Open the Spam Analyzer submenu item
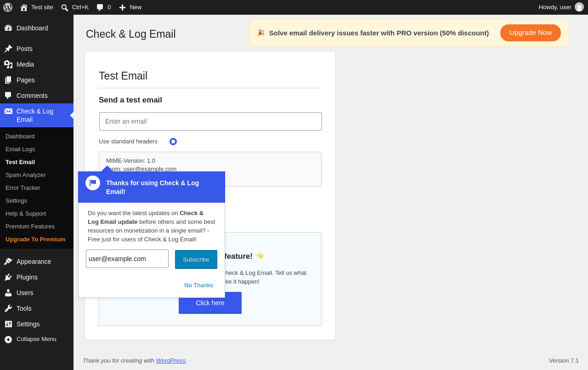This screenshot has width=588, height=370. (x=26, y=175)
